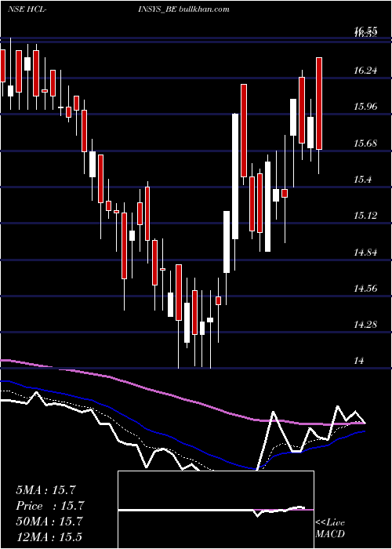Click the 14.84 price axis label

click(x=365, y=253)
